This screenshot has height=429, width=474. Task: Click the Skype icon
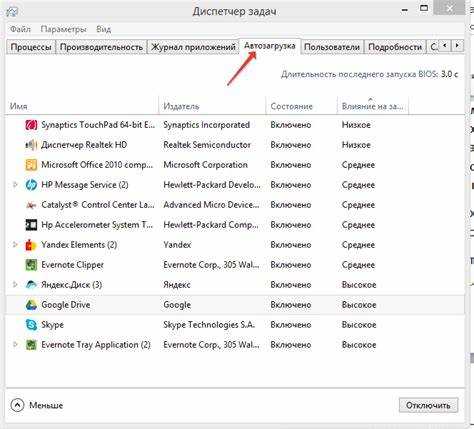coord(31,325)
